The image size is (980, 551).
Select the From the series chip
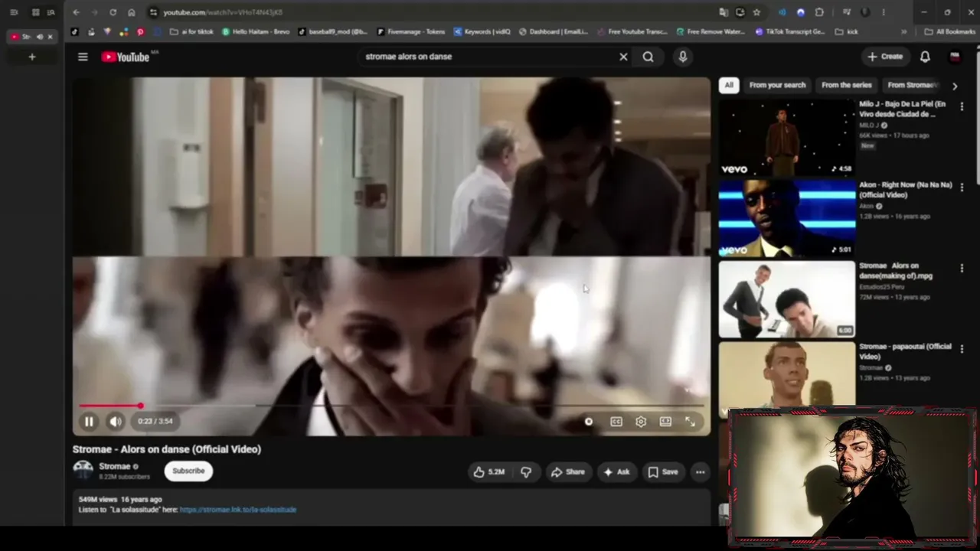(847, 85)
